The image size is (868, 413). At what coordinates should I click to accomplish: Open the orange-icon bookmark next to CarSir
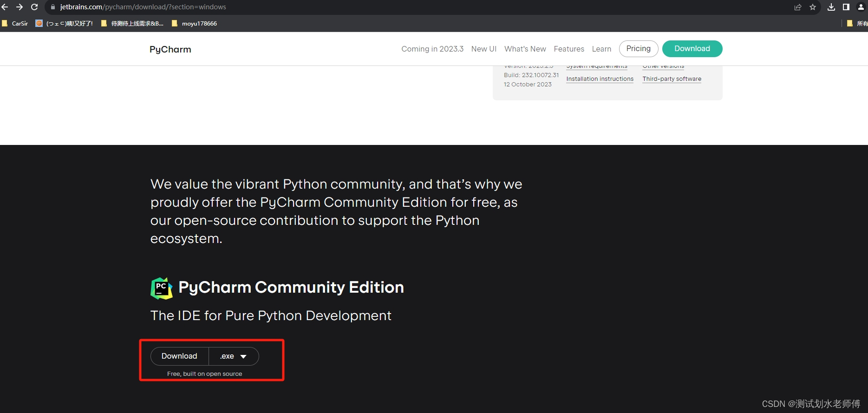[64, 23]
